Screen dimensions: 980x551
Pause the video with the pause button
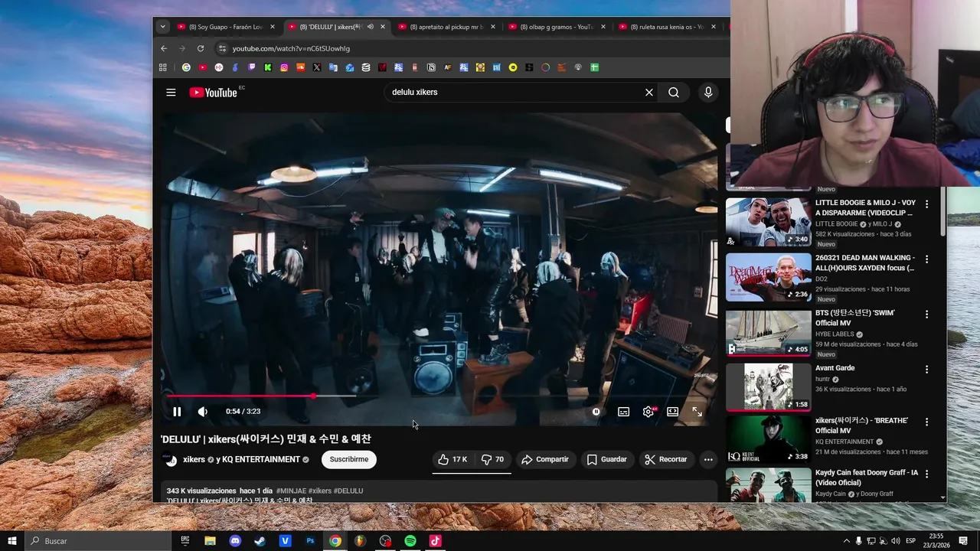point(177,412)
